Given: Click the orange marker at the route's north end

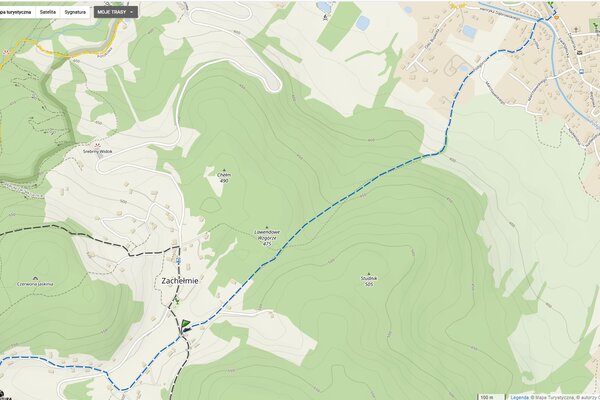Looking at the screenshot, I should pyautogui.click(x=557, y=17).
